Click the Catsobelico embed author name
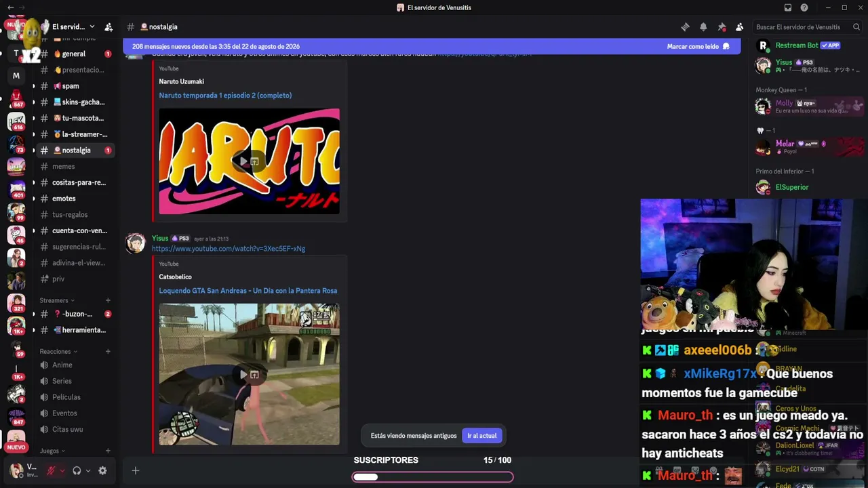868x488 pixels. (x=175, y=277)
